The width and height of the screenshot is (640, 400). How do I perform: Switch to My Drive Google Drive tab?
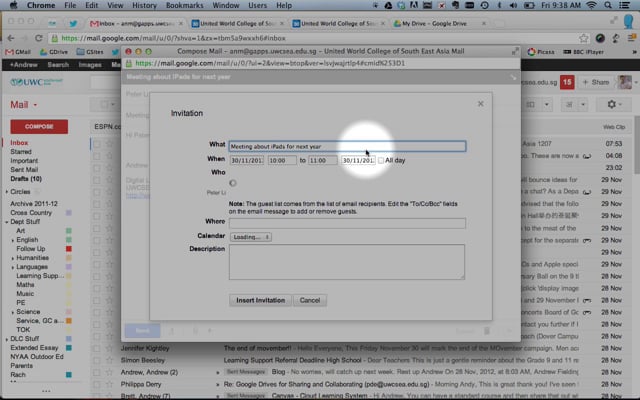440,24
